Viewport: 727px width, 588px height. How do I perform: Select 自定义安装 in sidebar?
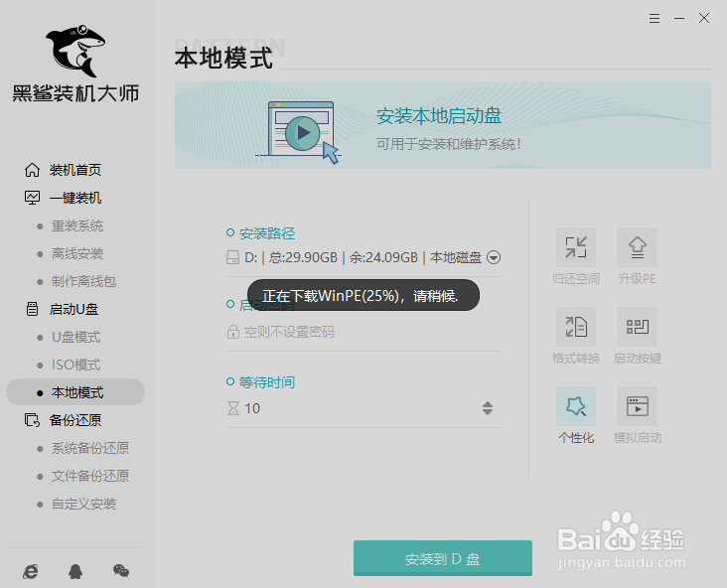point(83,504)
